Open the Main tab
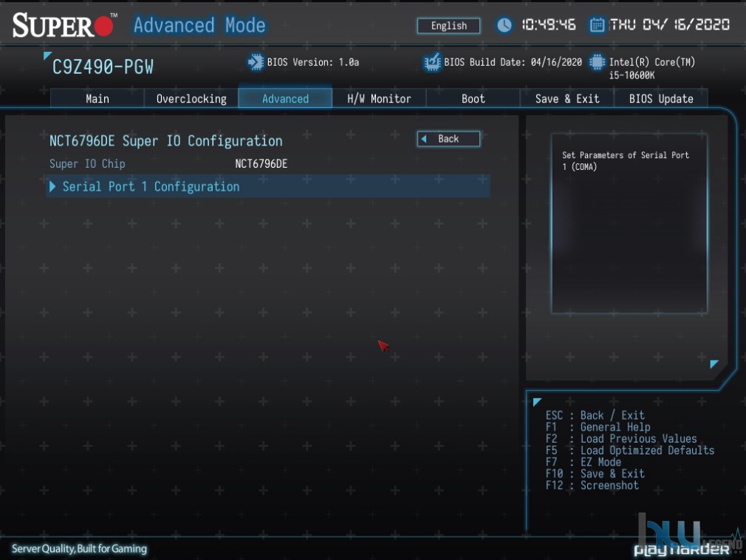 (x=97, y=98)
